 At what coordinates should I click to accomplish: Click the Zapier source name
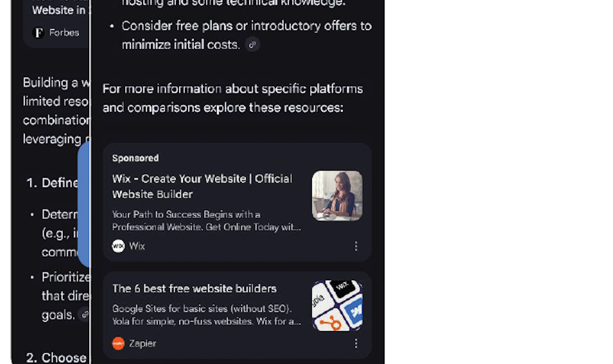click(142, 343)
